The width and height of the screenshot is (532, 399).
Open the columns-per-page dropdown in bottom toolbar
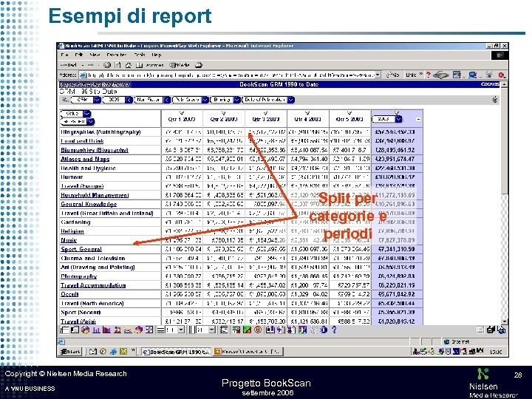pyautogui.click(x=212, y=330)
